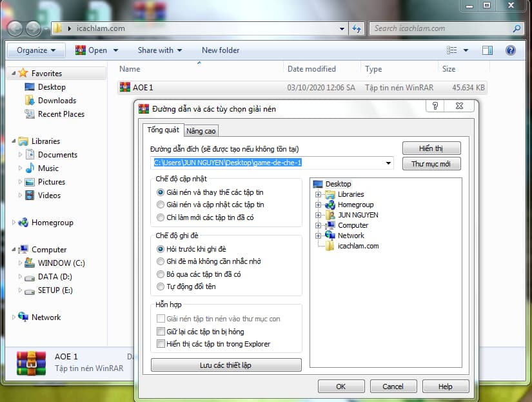Image resolution: width=532 pixels, height=402 pixels.
Task: Sort by the Date modified column header
Action: 311,69
